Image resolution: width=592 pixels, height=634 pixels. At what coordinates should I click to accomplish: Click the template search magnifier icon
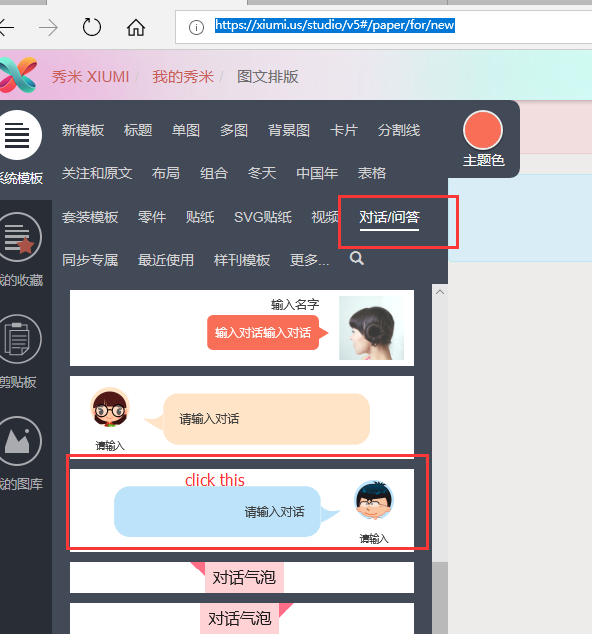357,258
